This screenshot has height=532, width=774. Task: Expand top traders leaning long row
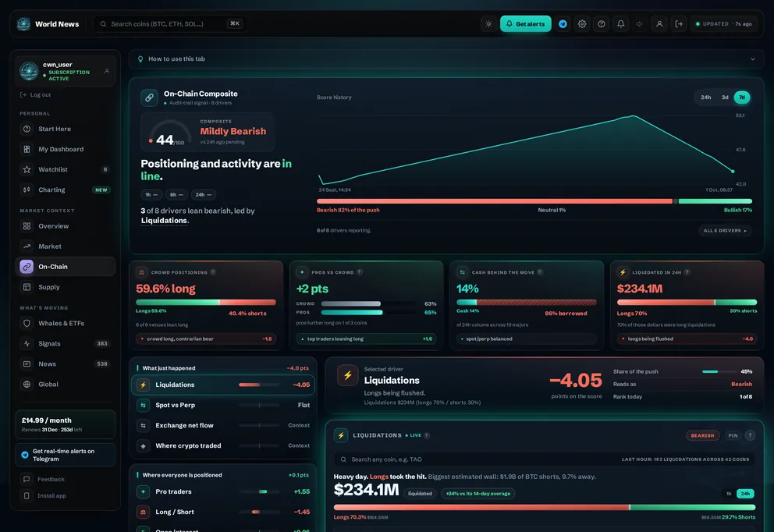(x=366, y=339)
